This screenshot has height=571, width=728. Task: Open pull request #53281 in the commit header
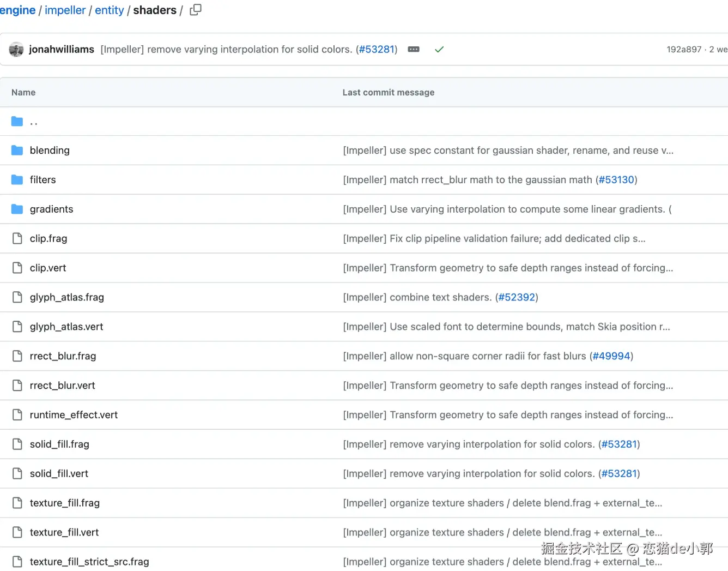377,50
